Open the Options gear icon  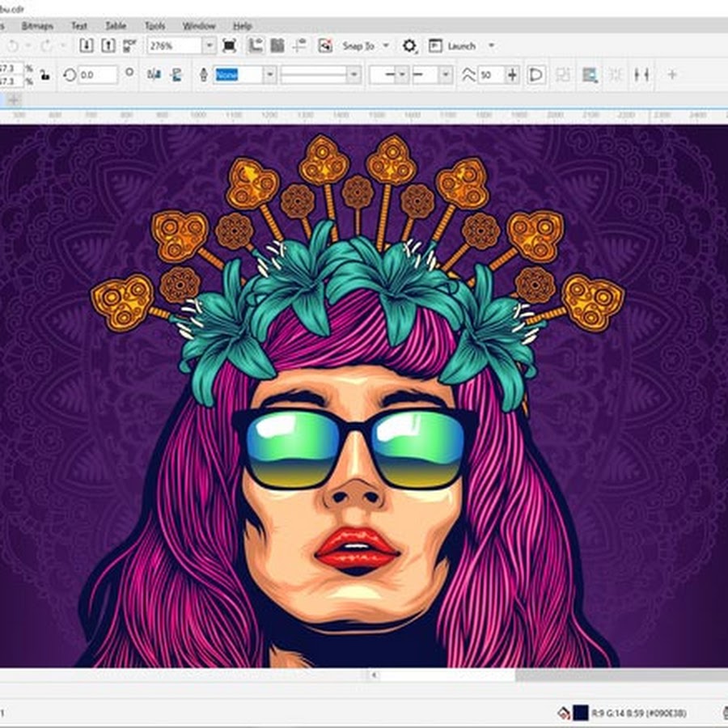[409, 46]
